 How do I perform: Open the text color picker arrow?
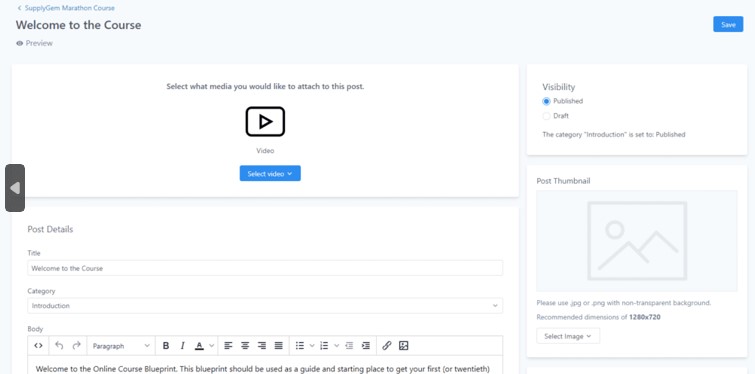[212, 346]
